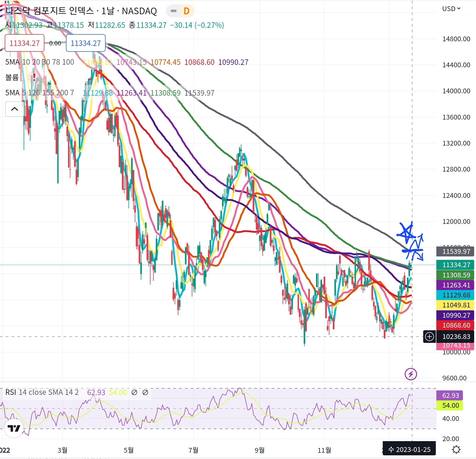
Task: Select the 5MA 5 120 155 200 7 indicator legend
Action: coord(40,93)
